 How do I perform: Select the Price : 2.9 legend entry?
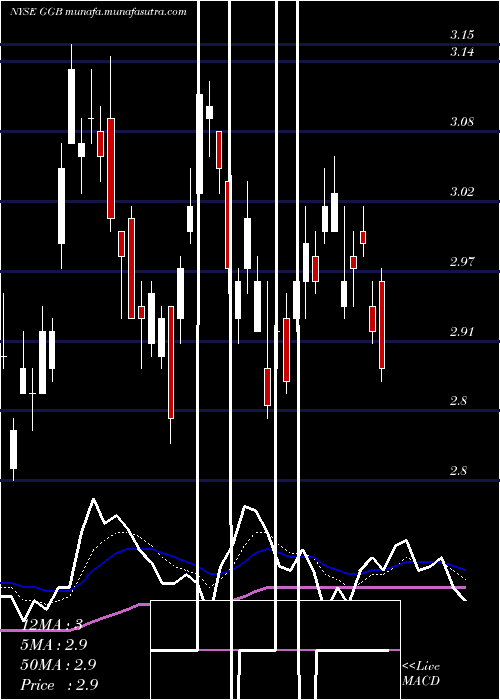point(59,685)
